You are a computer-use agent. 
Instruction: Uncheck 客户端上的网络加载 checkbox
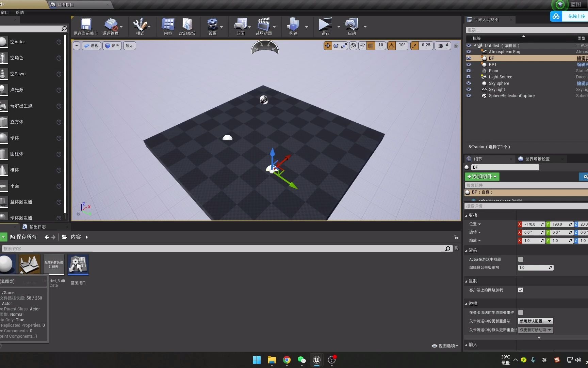521,290
